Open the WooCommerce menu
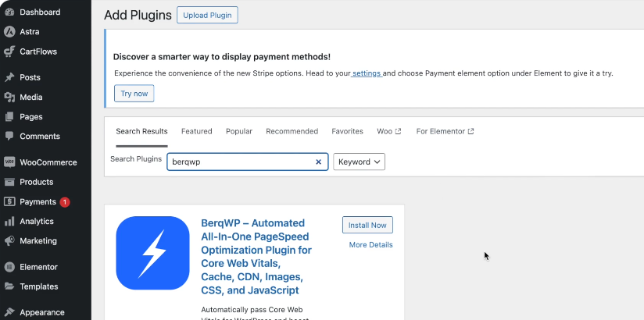Image resolution: width=644 pixels, height=320 pixels. coord(48,162)
